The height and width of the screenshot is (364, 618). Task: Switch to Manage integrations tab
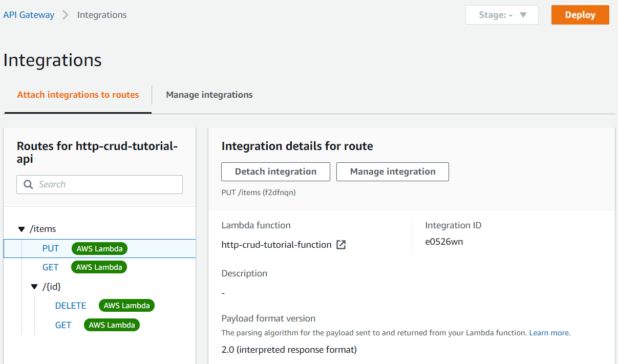click(209, 95)
